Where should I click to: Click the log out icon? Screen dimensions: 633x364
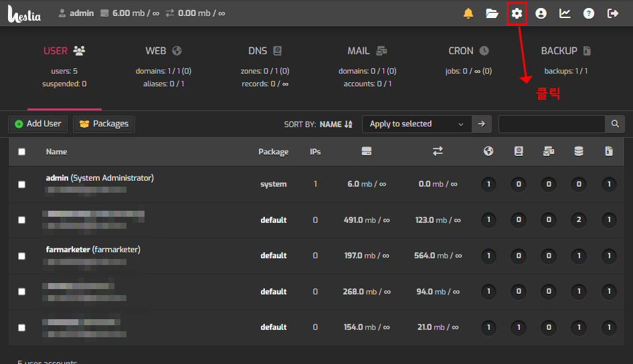click(613, 13)
